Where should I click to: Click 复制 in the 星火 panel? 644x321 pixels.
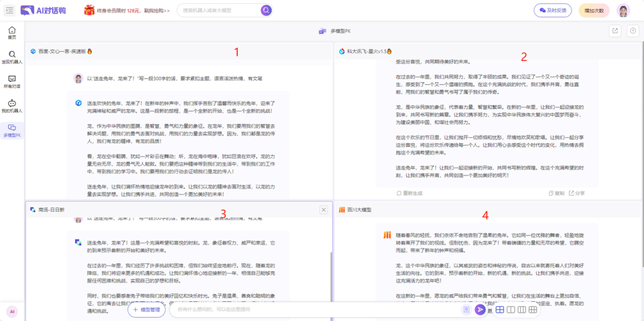(556, 193)
